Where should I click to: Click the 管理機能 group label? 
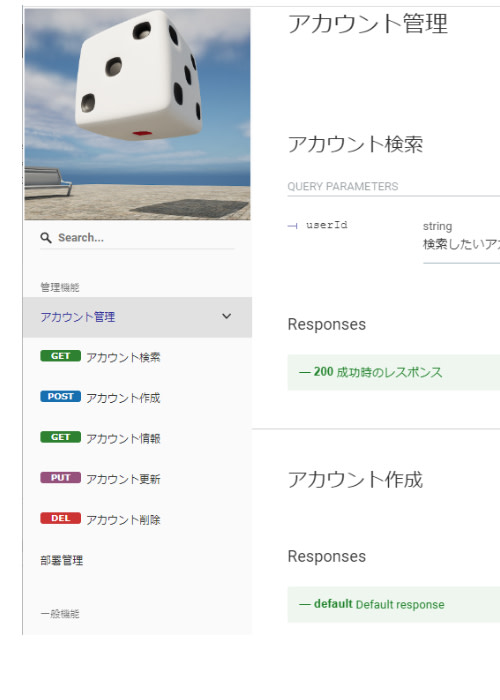tap(60, 287)
